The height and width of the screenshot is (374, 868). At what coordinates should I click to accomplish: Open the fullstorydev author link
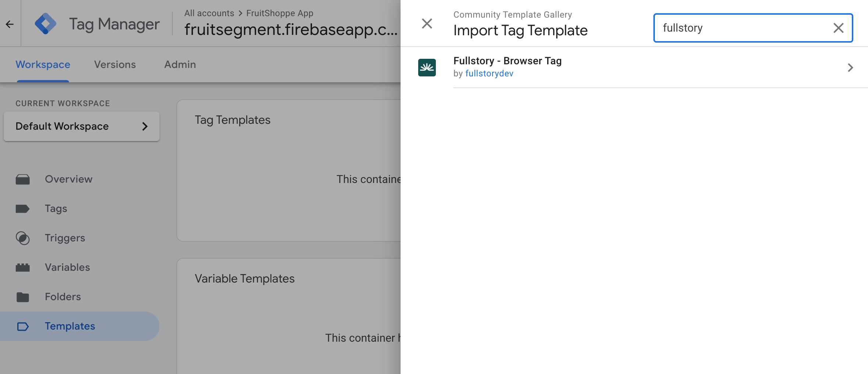click(x=489, y=73)
